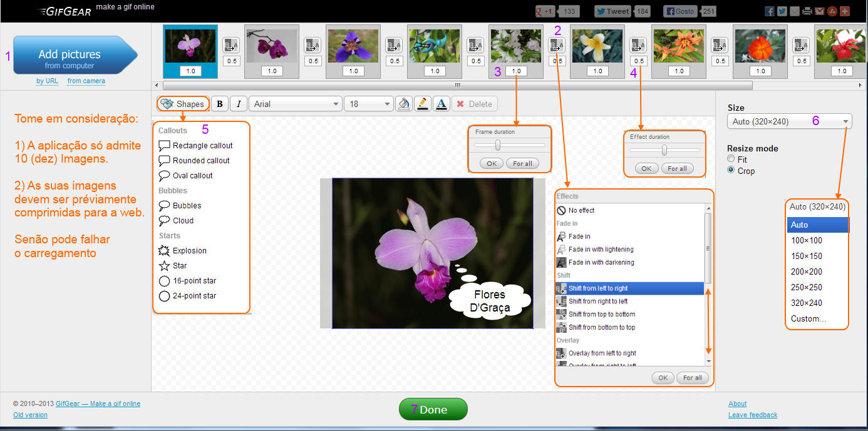868x431 pixels.
Task: Open the Arial font dropdown
Action: point(296,104)
